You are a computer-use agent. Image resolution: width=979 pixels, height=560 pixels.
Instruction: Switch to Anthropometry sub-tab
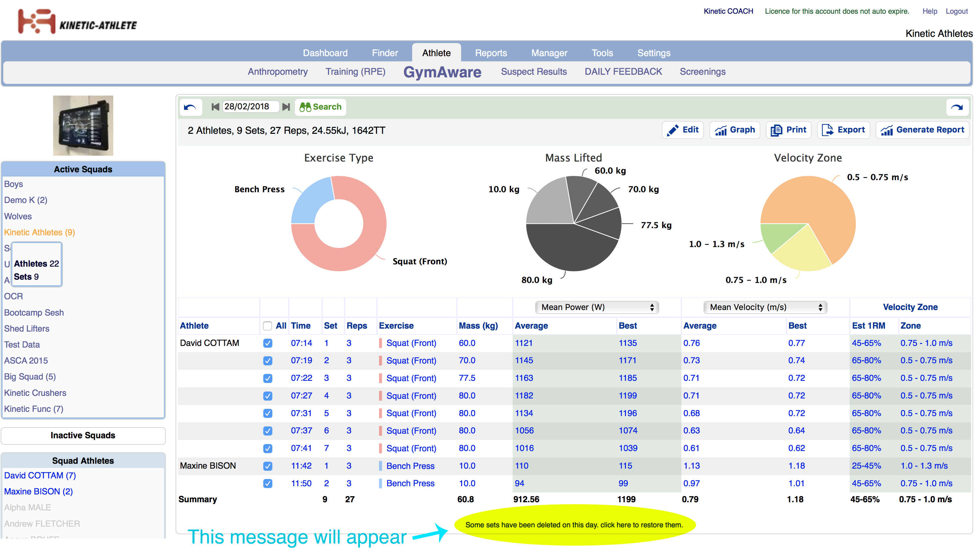click(278, 72)
